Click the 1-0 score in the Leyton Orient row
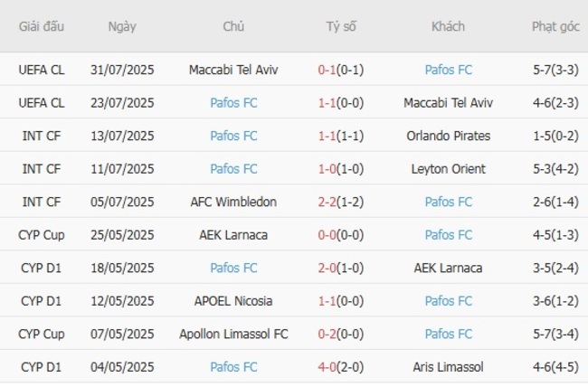This screenshot has height=387, width=588. point(328,169)
